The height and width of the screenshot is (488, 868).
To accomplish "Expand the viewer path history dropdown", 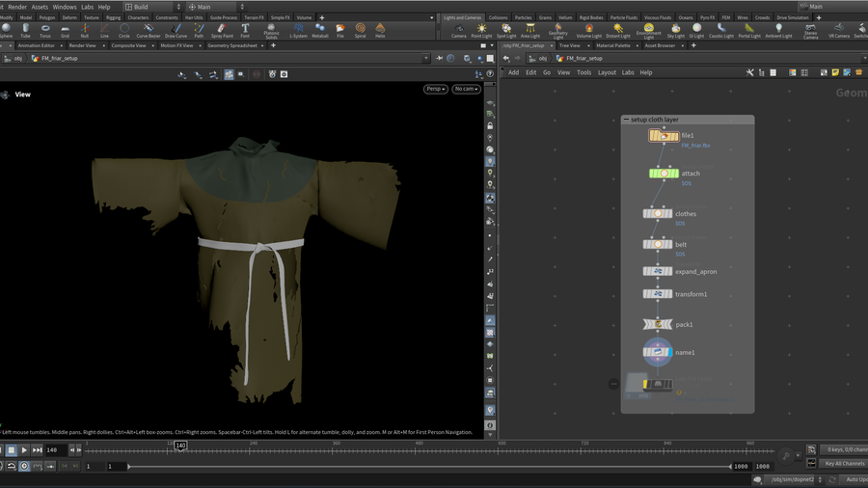I will tap(425, 58).
